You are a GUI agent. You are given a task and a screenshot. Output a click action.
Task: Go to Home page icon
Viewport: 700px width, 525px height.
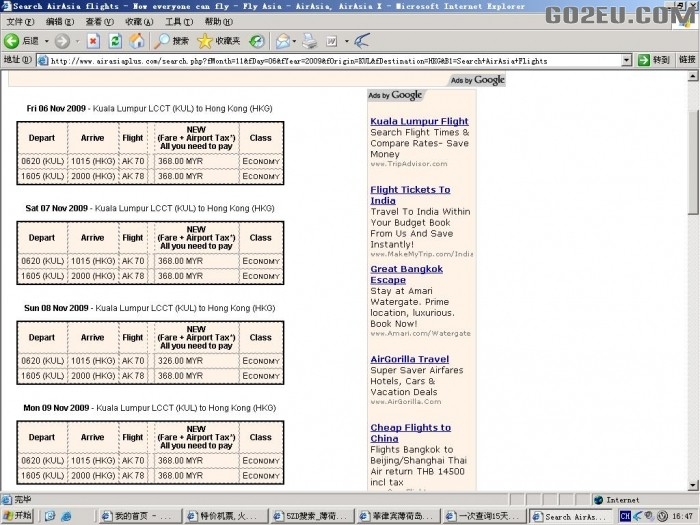click(x=137, y=41)
